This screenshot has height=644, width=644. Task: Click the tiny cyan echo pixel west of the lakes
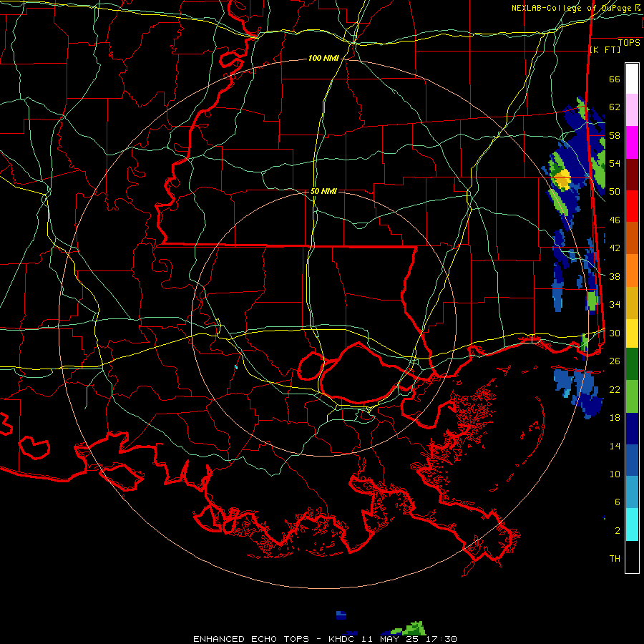236,367
